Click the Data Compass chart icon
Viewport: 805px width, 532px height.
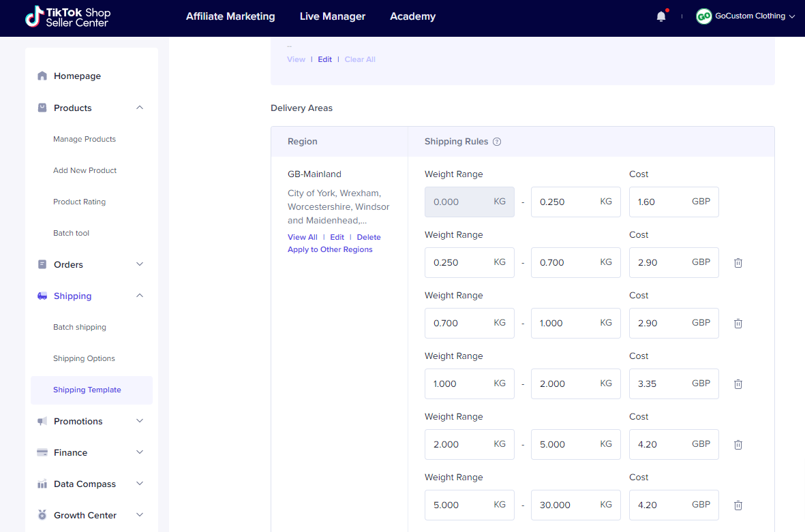(x=42, y=484)
